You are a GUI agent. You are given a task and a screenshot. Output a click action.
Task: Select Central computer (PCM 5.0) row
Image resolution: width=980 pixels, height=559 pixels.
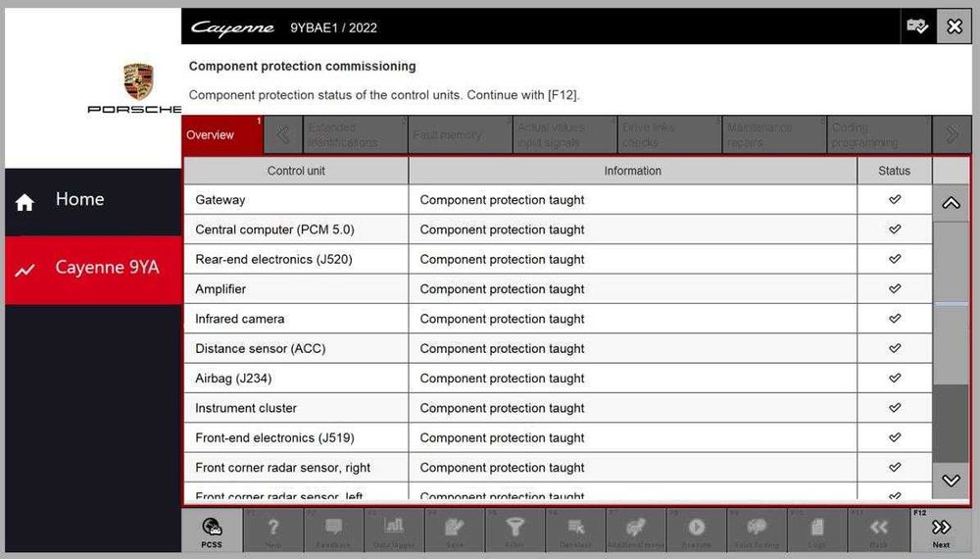click(x=558, y=229)
